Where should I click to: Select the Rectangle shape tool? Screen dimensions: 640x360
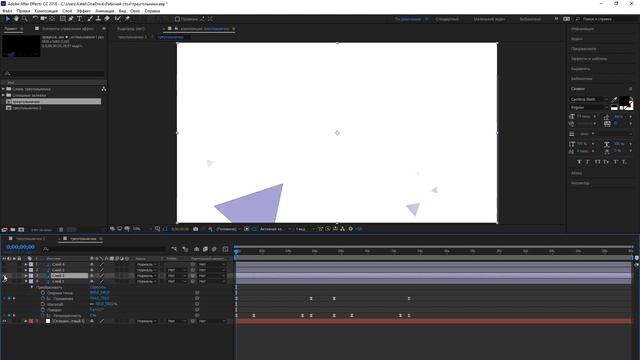(x=62, y=19)
